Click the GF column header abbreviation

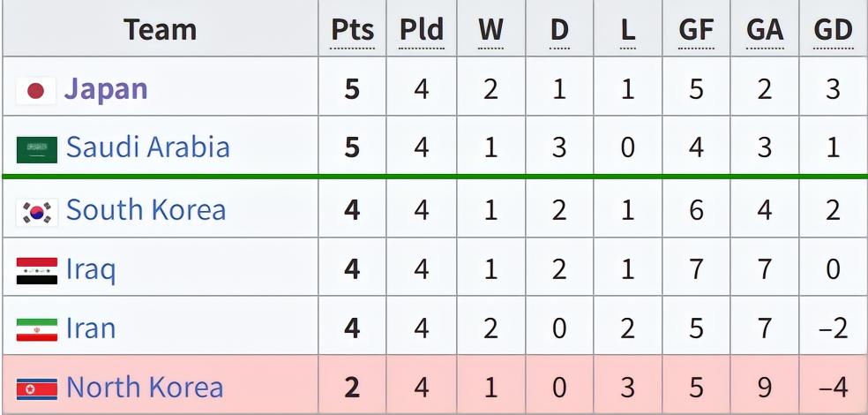point(696,29)
